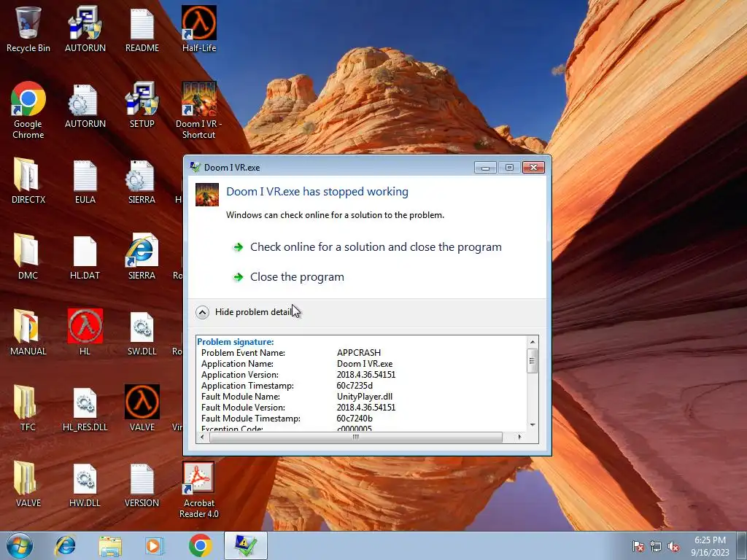
Task: Select the DIRECTX folder
Action: pyautogui.click(x=28, y=181)
